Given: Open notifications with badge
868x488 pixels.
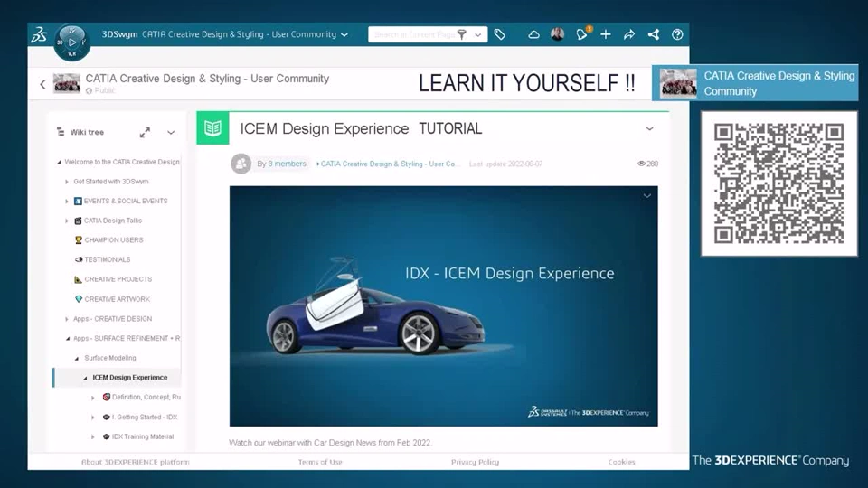Looking at the screenshot, I should [x=581, y=34].
